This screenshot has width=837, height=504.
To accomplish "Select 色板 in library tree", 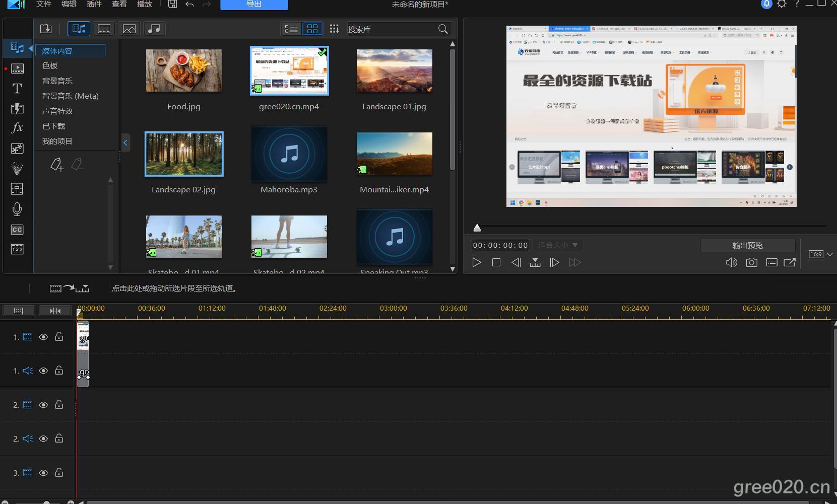I will pyautogui.click(x=50, y=65).
